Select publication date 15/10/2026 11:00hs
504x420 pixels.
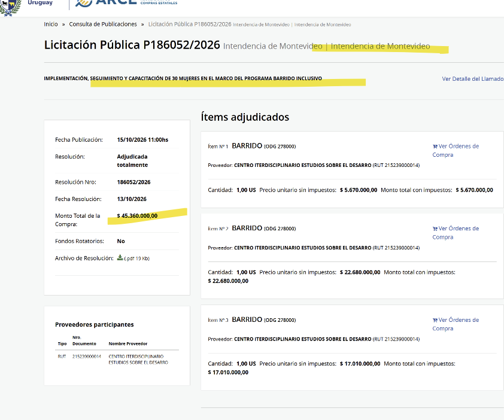[142, 140]
